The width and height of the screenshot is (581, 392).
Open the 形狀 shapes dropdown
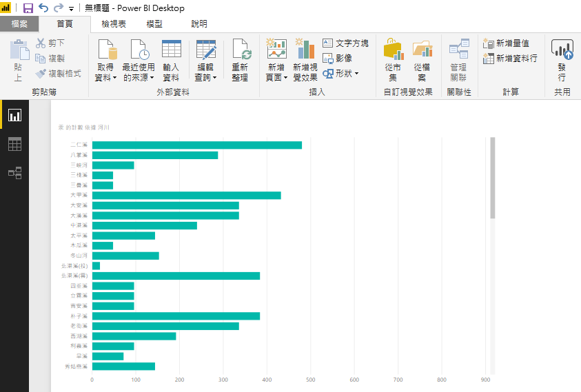click(340, 73)
